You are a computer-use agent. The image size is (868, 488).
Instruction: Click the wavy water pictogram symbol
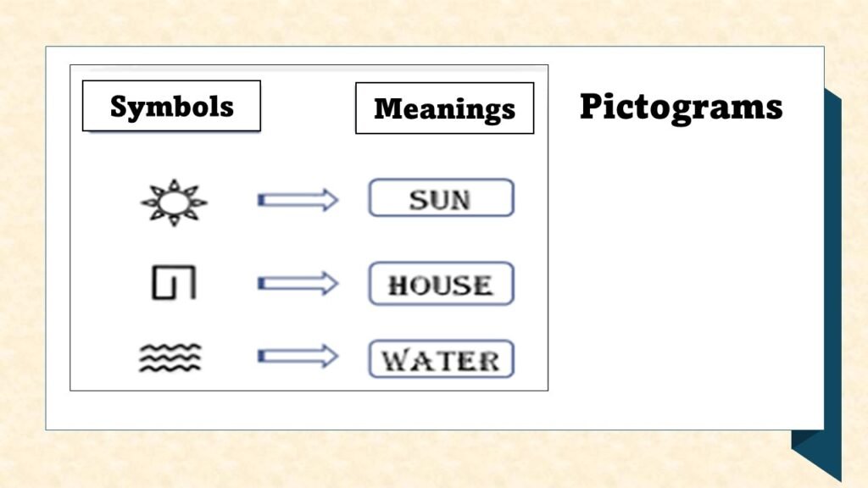click(170, 358)
